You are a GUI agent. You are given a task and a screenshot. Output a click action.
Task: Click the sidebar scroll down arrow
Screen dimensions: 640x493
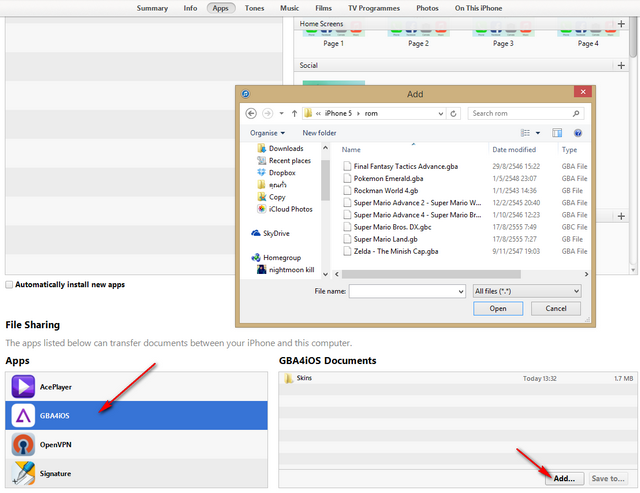pos(325,274)
